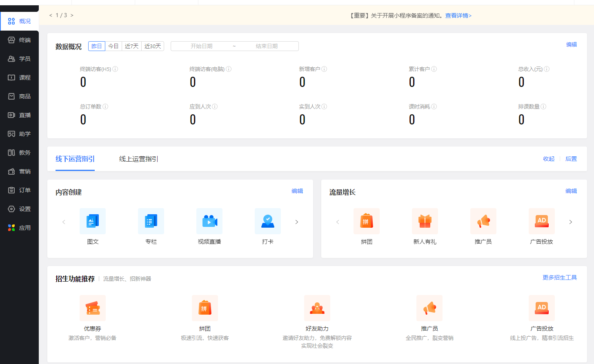Click the 设置 sidebar icon
Viewport: 594px width, 364px height.
point(11,209)
